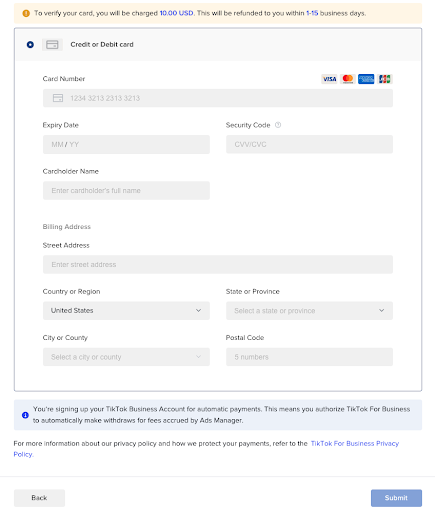Viewport: 435px width, 512px height.
Task: Click the Postal Code field
Action: coord(309,357)
